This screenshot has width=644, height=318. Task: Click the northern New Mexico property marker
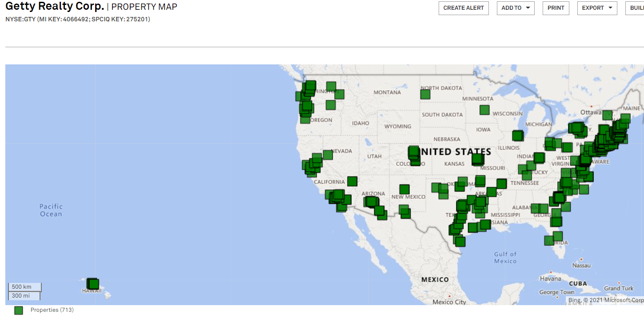click(x=404, y=189)
